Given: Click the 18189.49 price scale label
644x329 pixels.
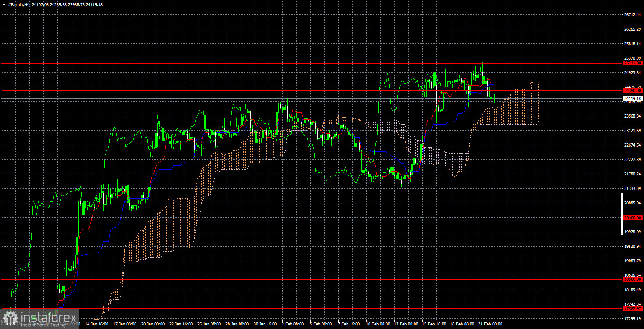Looking at the screenshot, I should pos(633,290).
